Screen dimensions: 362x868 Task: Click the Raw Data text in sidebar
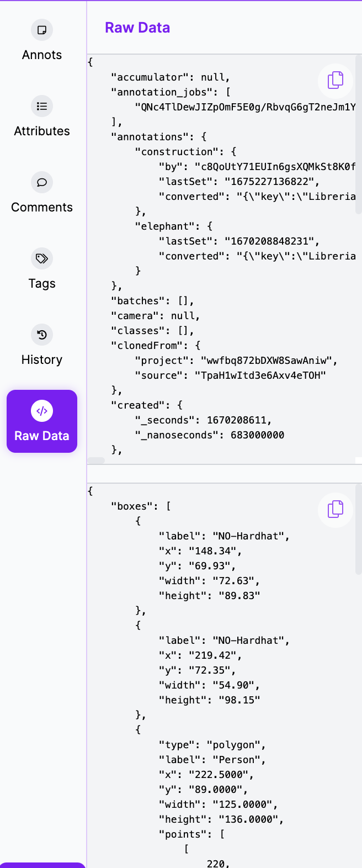[x=42, y=436]
